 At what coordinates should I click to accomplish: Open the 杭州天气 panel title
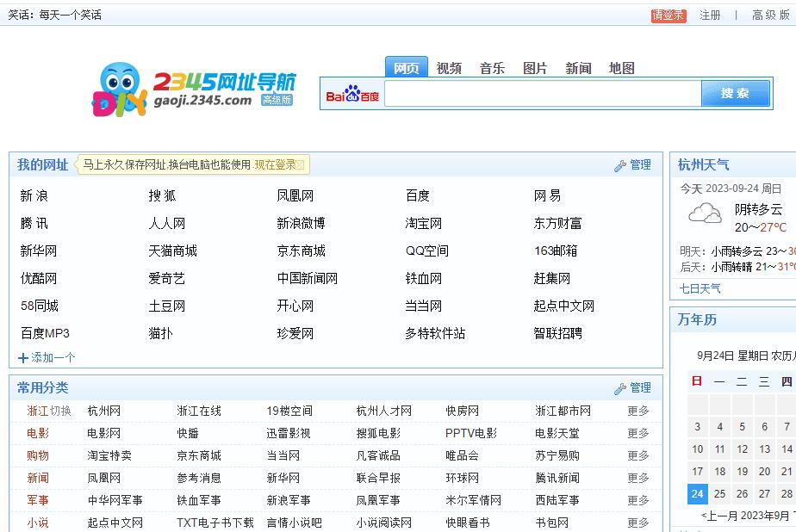(703, 164)
